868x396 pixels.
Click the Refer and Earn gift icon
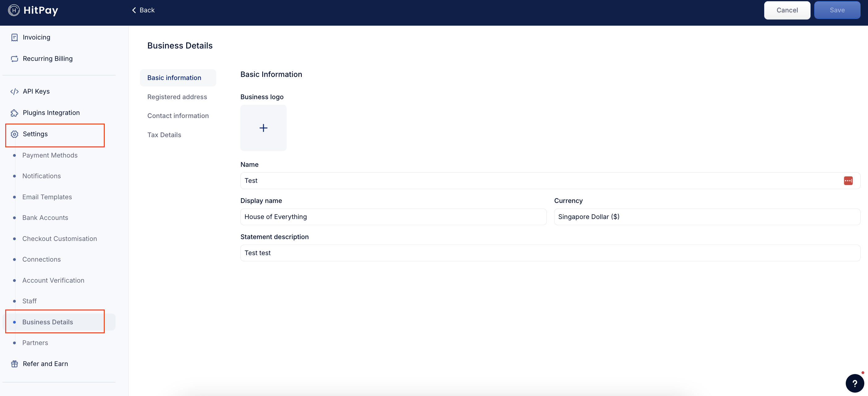14,364
